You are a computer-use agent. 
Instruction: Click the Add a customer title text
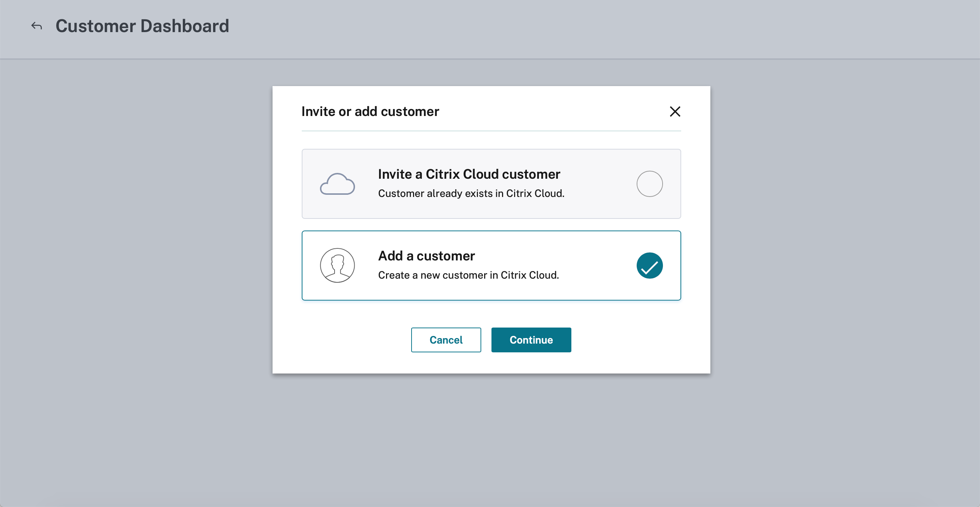[x=427, y=256]
